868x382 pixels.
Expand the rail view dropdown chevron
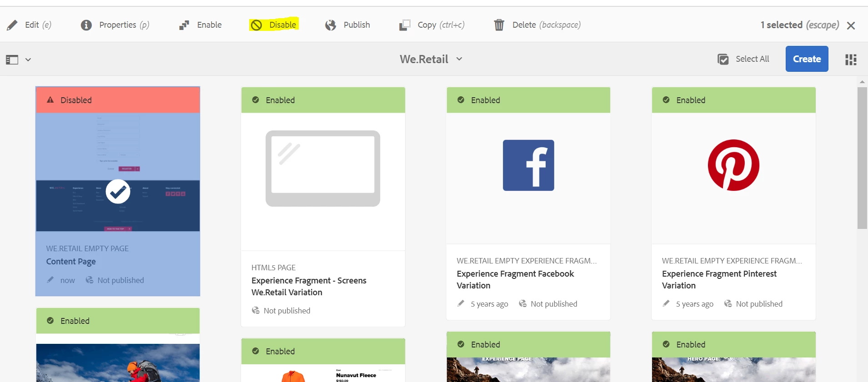[28, 60]
